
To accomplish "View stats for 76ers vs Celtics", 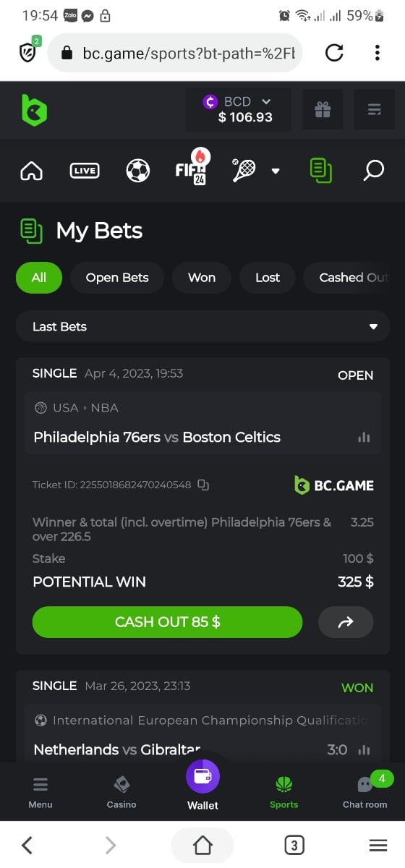I will click(x=364, y=437).
